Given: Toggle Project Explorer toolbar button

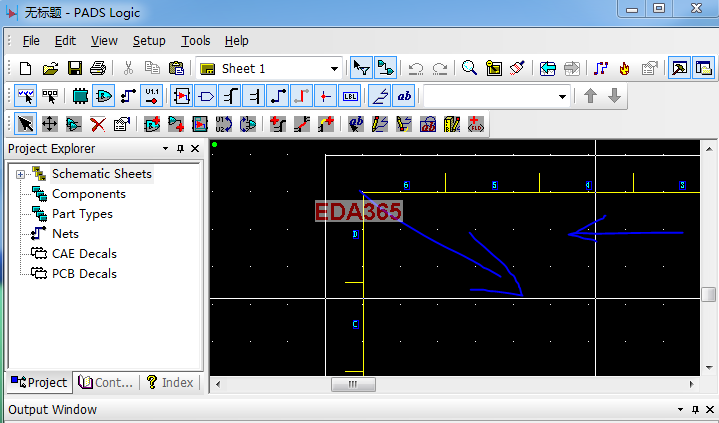Looking at the screenshot, I should point(703,69).
